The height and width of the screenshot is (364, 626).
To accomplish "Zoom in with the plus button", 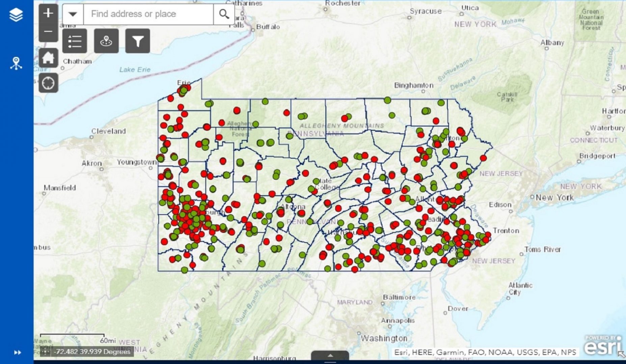I will (x=48, y=13).
